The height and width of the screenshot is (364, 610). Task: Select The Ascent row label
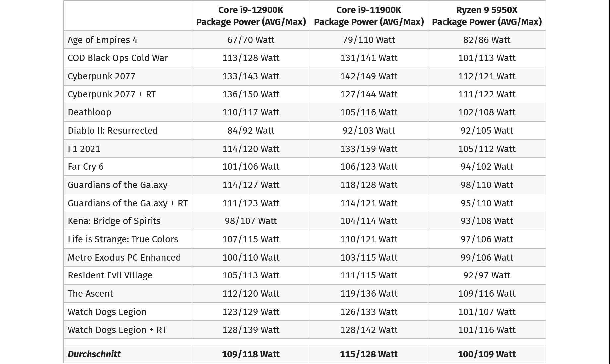[91, 294]
